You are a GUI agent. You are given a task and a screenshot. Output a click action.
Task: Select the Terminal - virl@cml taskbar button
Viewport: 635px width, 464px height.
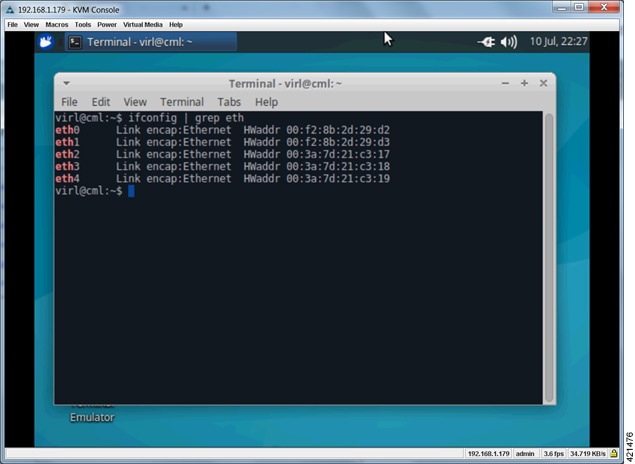pos(151,42)
